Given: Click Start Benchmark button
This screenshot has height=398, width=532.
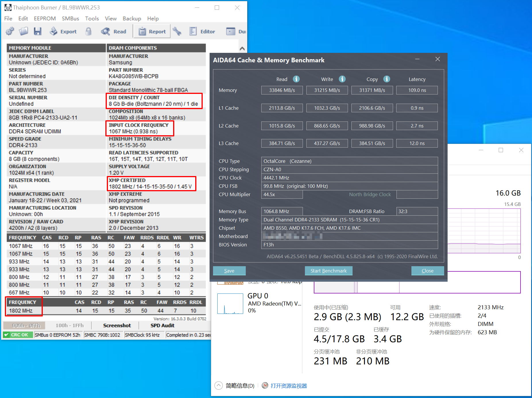Looking at the screenshot, I should pos(328,271).
